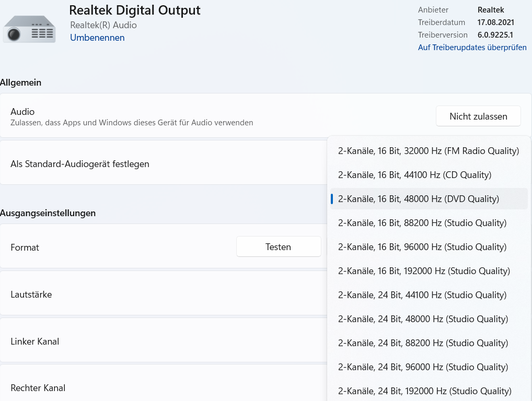This screenshot has width=532, height=401.
Task: Click the Allgemein section heading
Action: [21, 82]
